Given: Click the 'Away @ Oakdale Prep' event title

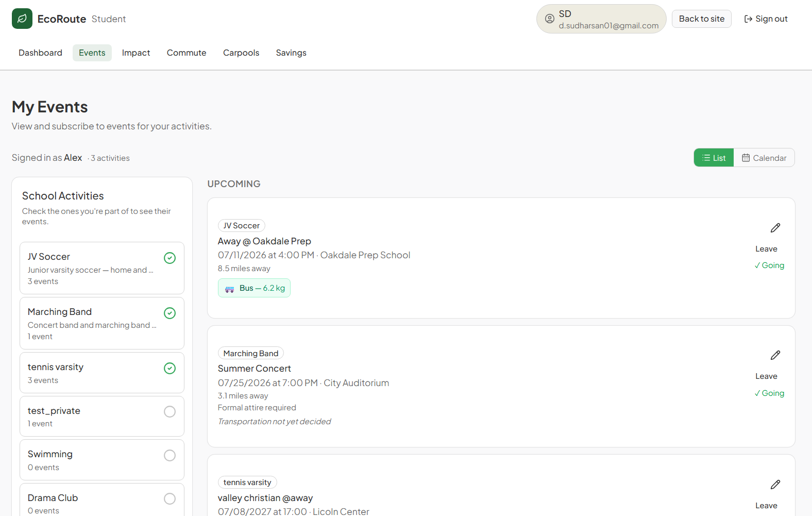Looking at the screenshot, I should (x=264, y=241).
